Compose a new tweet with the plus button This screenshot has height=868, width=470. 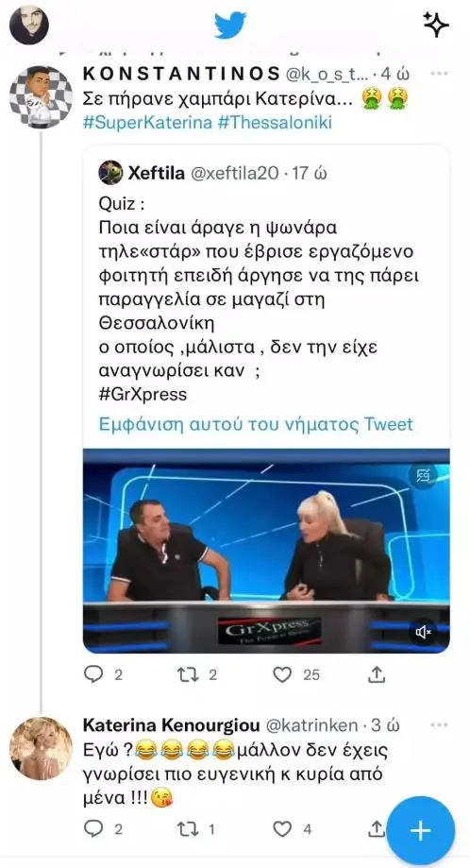420,830
